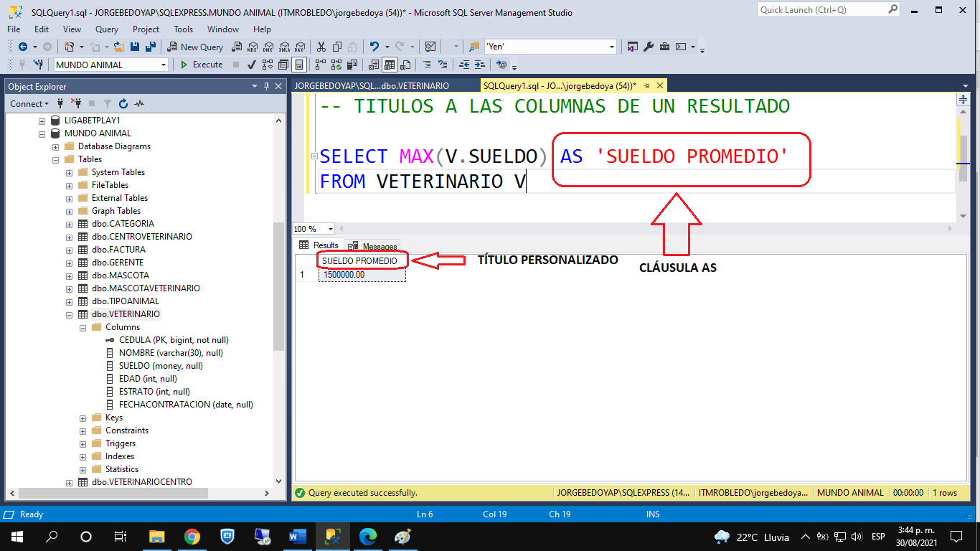
Task: Expand the dbo.MASCOTA table node
Action: point(70,275)
